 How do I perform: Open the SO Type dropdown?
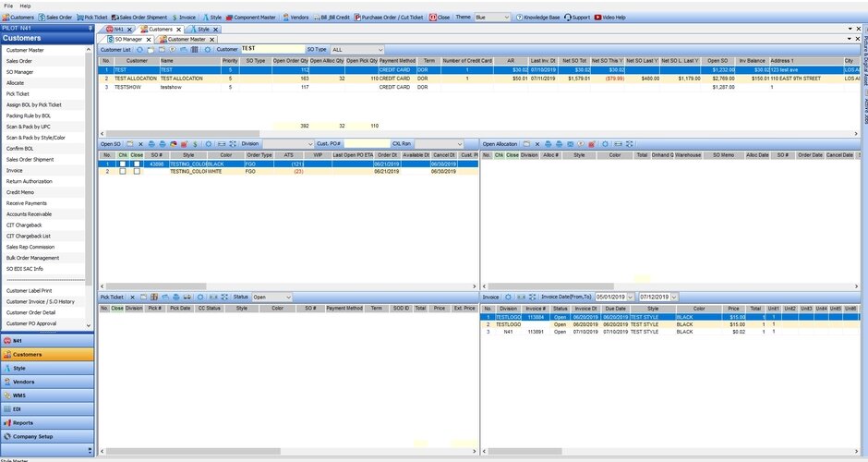click(357, 50)
